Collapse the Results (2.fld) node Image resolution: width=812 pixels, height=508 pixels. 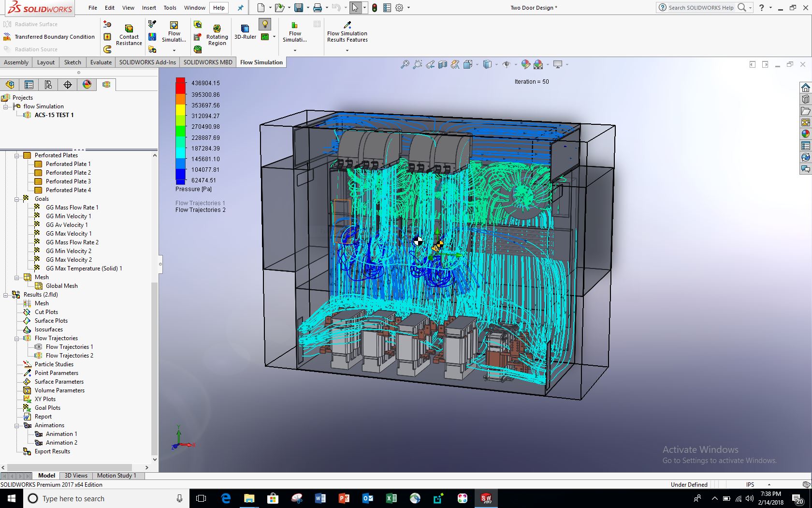pyautogui.click(x=6, y=295)
